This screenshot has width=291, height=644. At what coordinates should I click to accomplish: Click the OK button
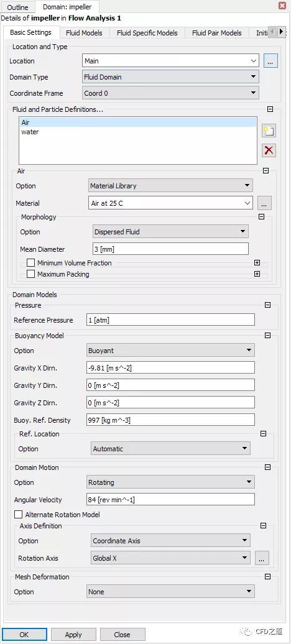tap(24, 635)
